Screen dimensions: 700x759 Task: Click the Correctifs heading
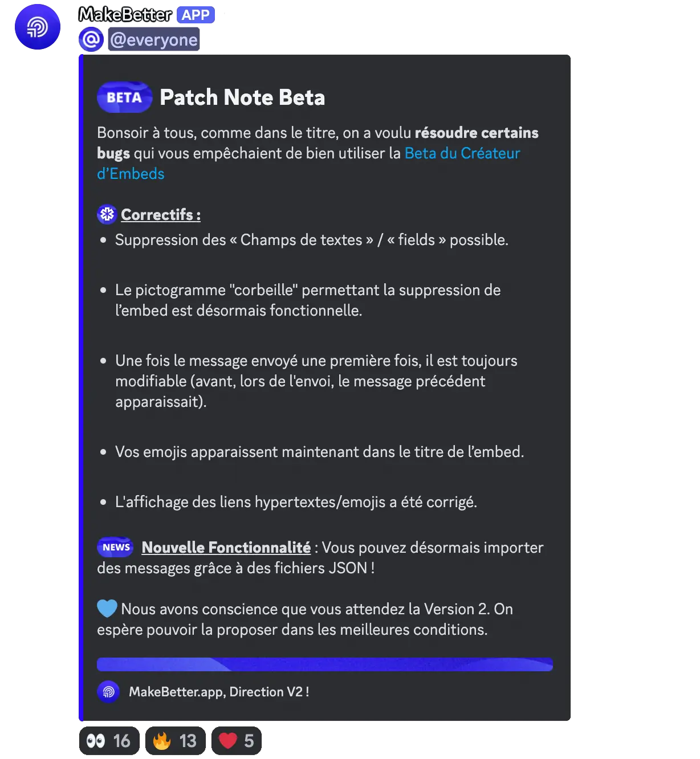[161, 215]
